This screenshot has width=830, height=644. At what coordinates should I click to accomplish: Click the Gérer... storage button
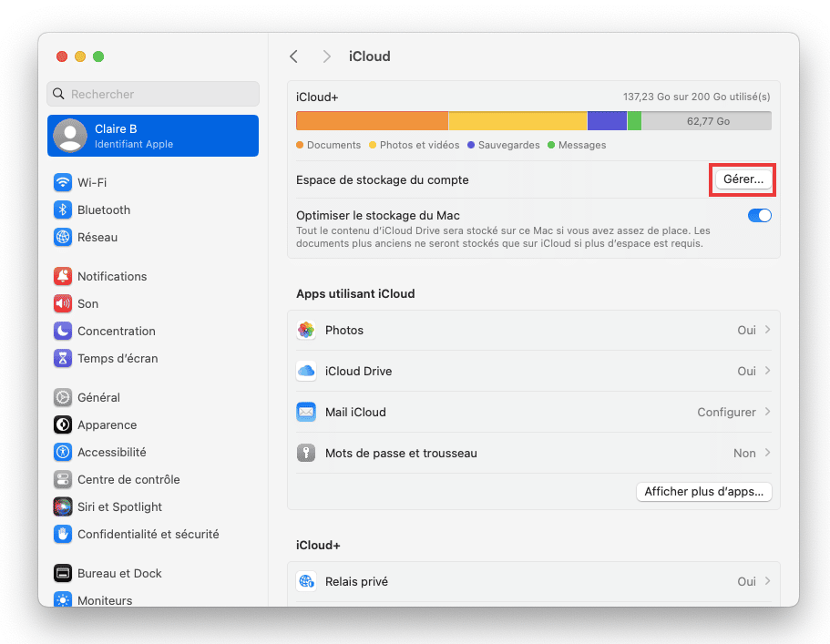[743, 179]
